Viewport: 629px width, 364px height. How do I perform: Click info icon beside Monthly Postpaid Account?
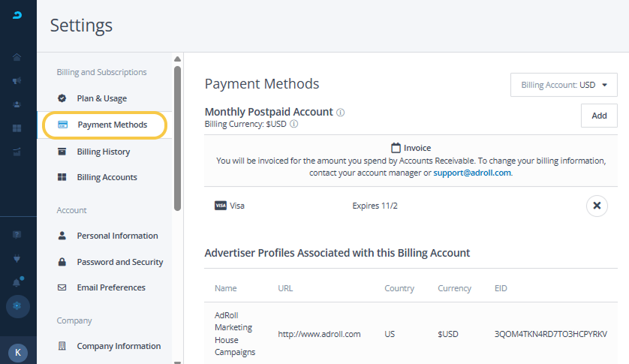341,113
